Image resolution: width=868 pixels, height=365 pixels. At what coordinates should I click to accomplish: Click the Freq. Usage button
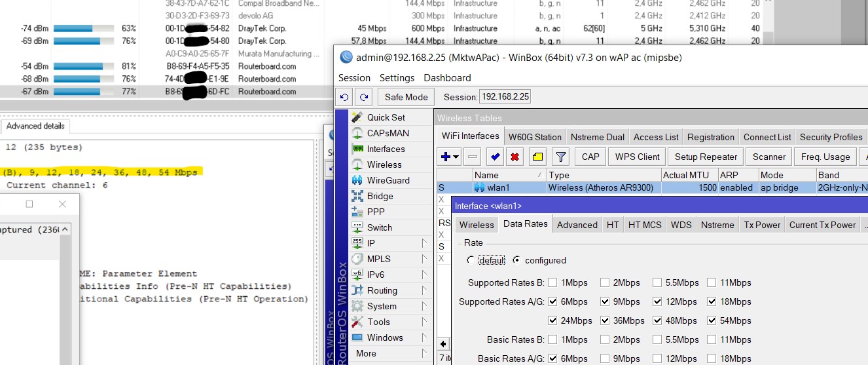[x=825, y=157]
